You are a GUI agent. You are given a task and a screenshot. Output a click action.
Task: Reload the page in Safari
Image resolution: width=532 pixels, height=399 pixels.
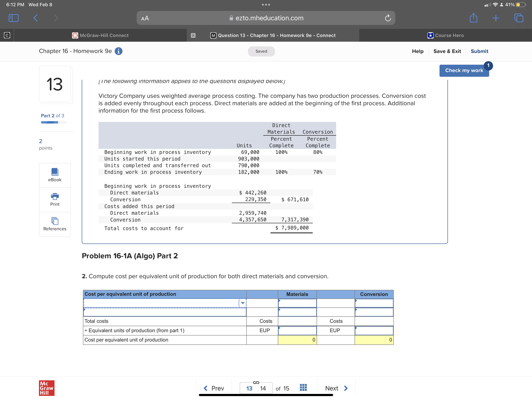[x=388, y=18]
